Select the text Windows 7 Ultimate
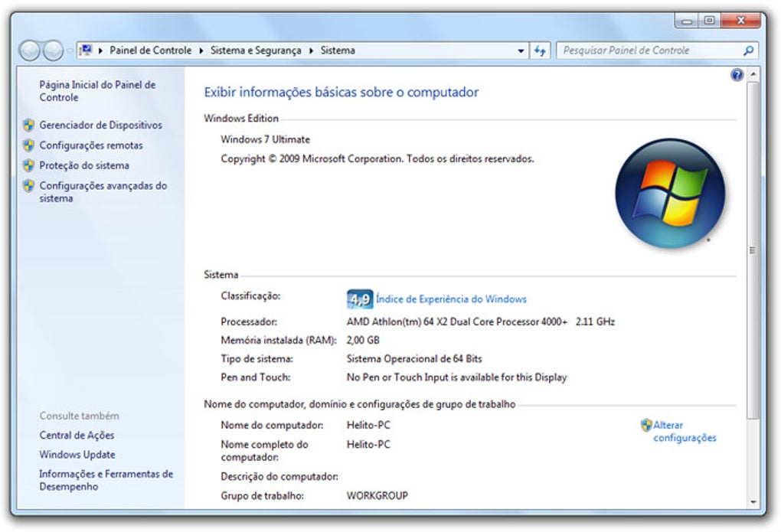The width and height of the screenshot is (781, 532). [x=266, y=139]
